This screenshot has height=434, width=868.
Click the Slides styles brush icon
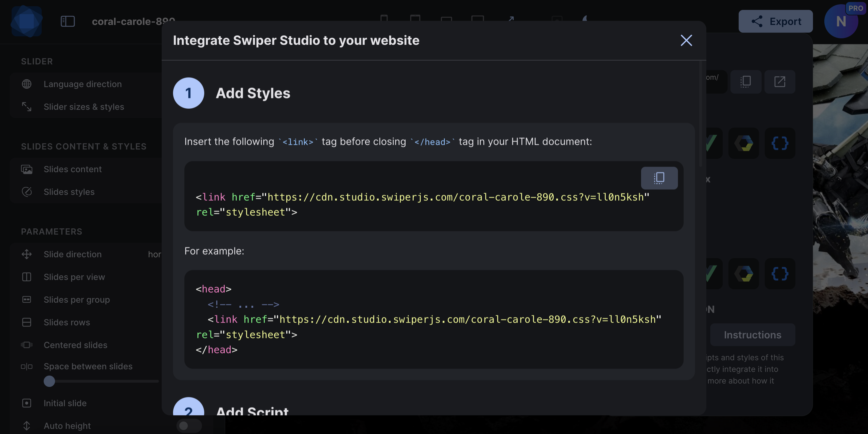pyautogui.click(x=27, y=192)
